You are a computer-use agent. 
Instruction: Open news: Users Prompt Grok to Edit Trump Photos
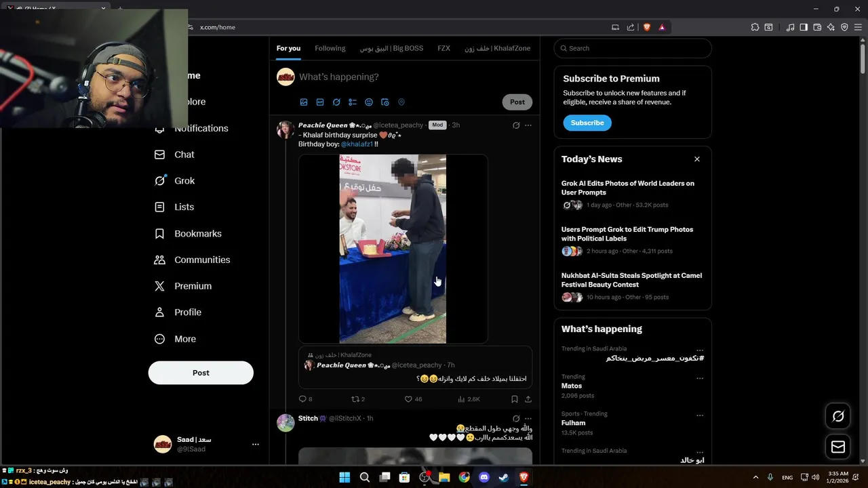pos(633,241)
